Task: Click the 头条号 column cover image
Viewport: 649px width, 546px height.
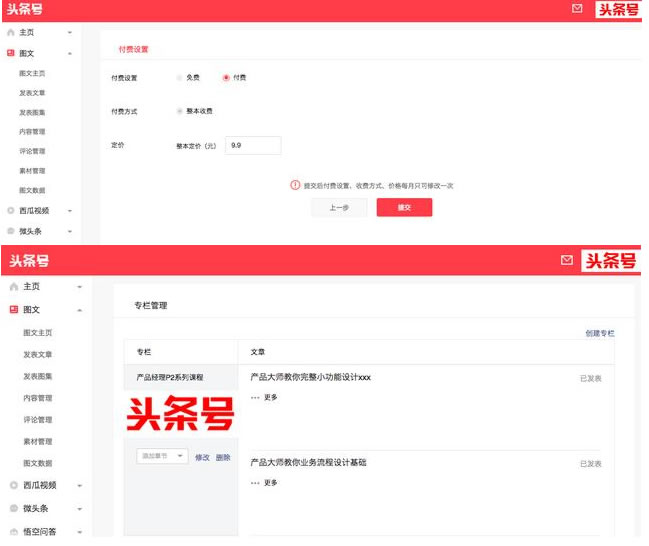Action: [180, 413]
